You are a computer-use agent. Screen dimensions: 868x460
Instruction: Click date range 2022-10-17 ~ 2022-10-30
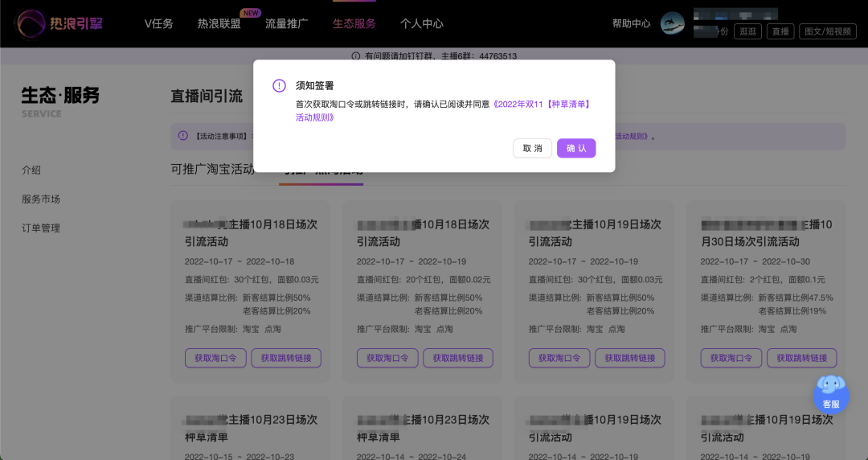click(x=755, y=261)
